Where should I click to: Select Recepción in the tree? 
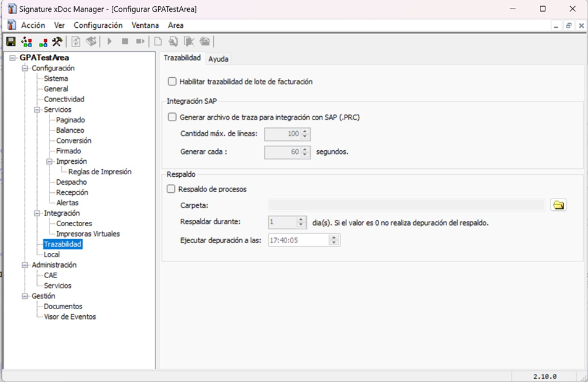pos(72,192)
